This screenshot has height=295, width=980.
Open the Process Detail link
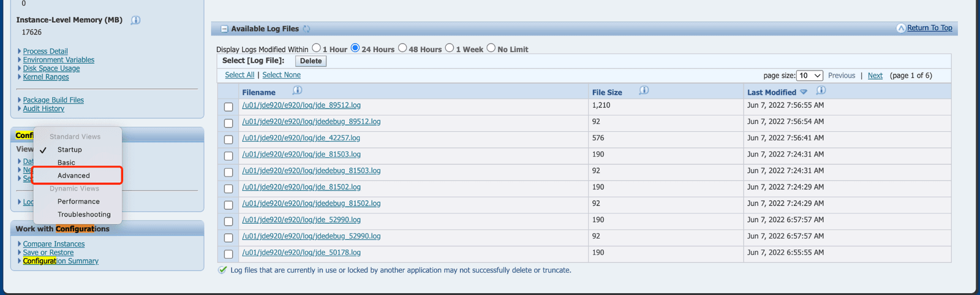pyautogui.click(x=45, y=52)
